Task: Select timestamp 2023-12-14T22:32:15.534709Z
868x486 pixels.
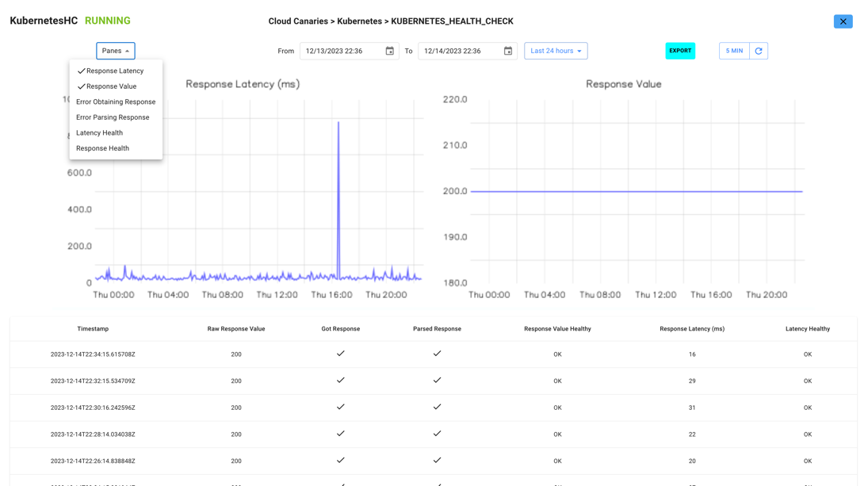Action: [x=93, y=381]
